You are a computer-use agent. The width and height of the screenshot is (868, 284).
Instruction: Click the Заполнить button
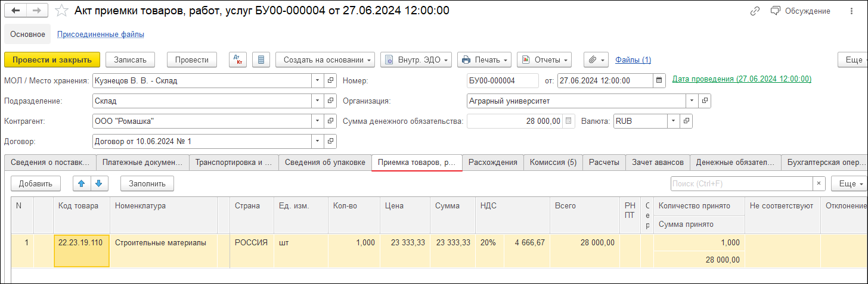147,183
